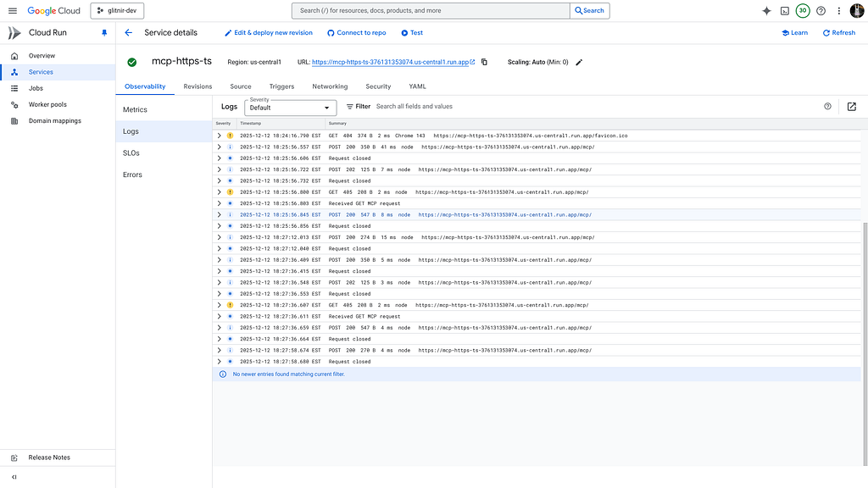Refresh the service details
This screenshot has height=488, width=868.
click(838, 33)
